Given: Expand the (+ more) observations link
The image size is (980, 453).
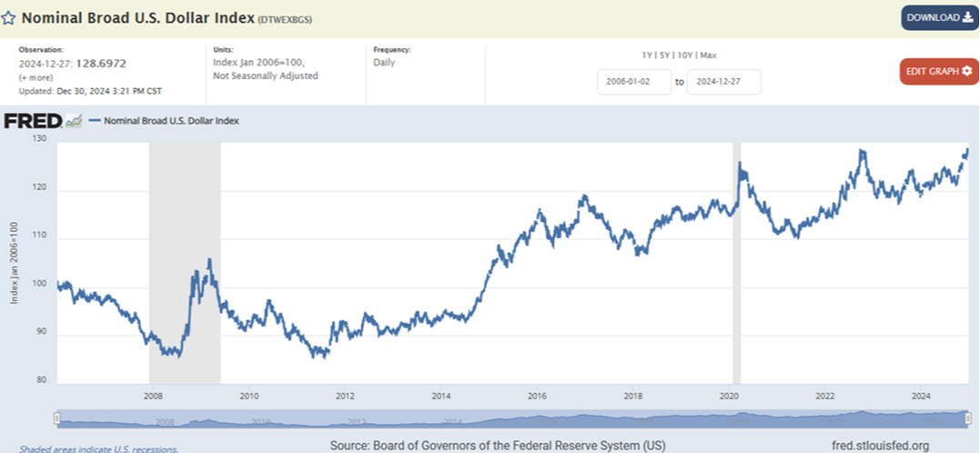Looking at the screenshot, I should coord(35,78).
